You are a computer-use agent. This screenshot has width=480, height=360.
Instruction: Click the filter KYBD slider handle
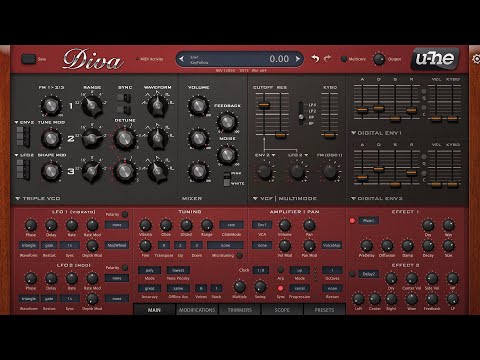tap(329, 135)
